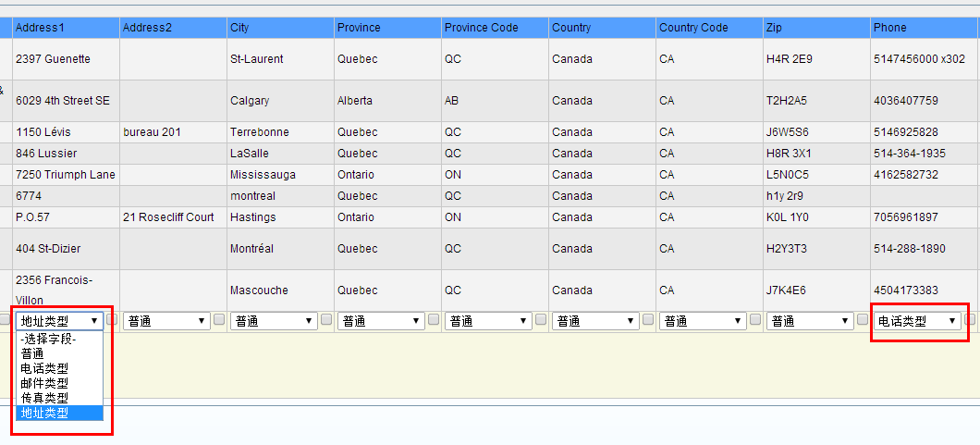Expand the dropdown under Country Code column
Image resolution: width=980 pixels, height=445 pixels.
coord(702,321)
